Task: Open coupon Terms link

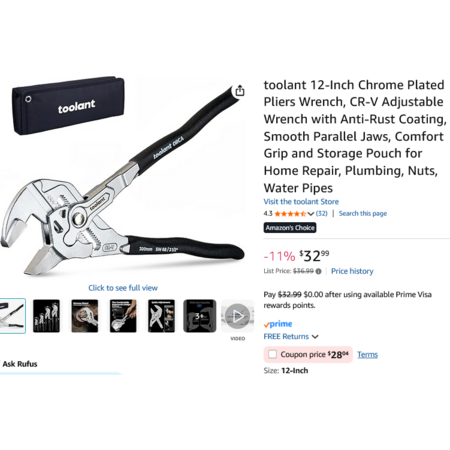Action: click(367, 354)
